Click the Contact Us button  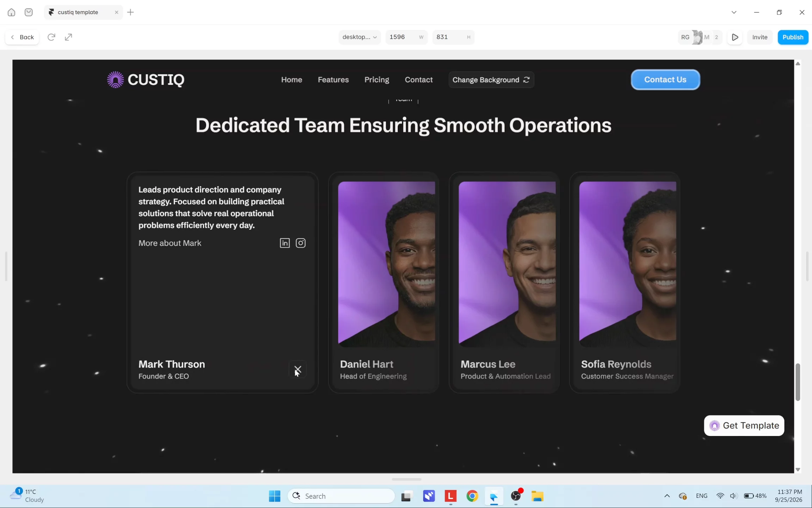(665, 80)
